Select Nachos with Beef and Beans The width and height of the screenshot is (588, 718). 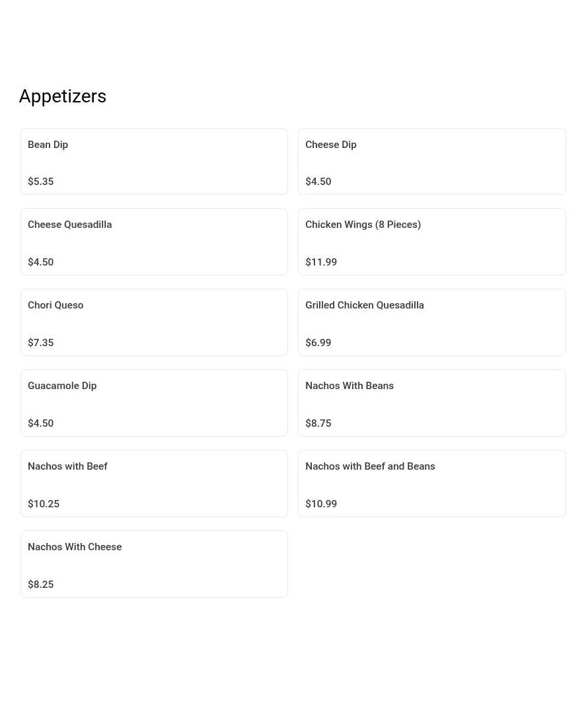(x=432, y=484)
